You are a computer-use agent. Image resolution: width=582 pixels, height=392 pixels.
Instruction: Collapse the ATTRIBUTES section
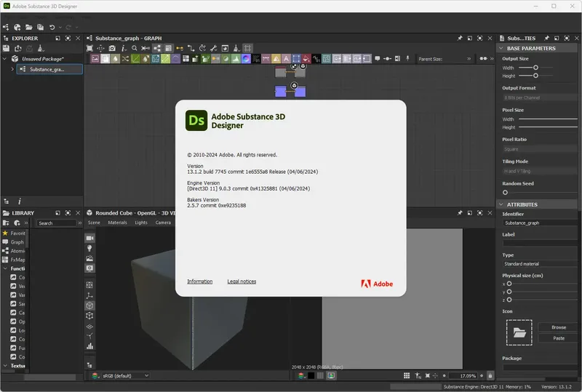click(501, 204)
